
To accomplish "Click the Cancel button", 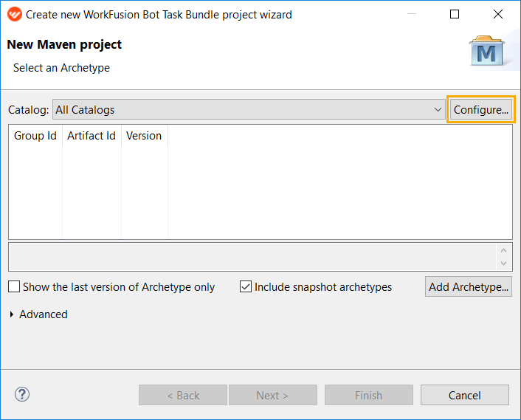I will 464,395.
